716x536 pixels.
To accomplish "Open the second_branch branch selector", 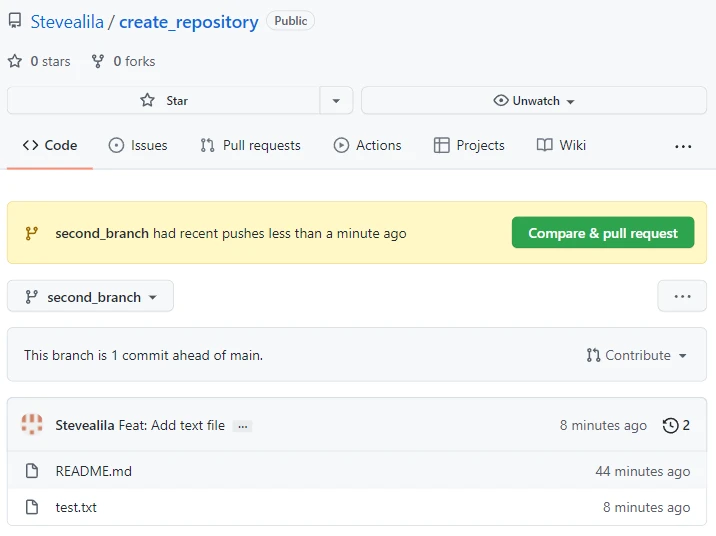I will pos(91,296).
